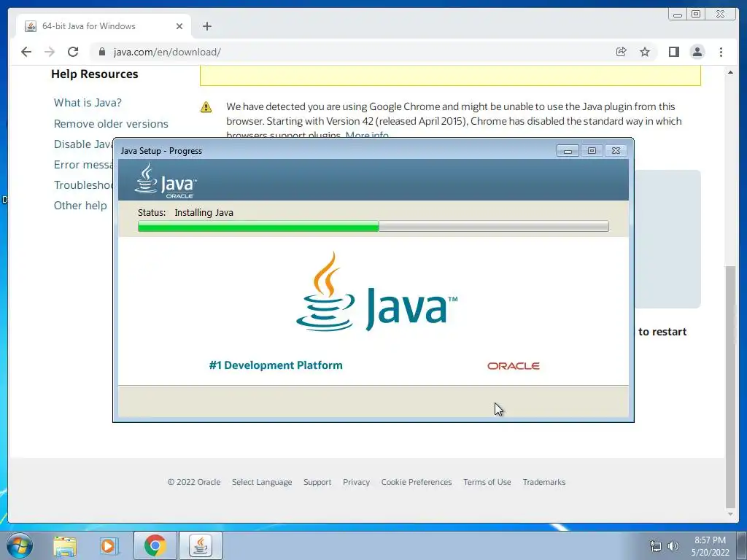The width and height of the screenshot is (747, 560).
Task: Click the scrollbar down arrow
Action: 730,514
